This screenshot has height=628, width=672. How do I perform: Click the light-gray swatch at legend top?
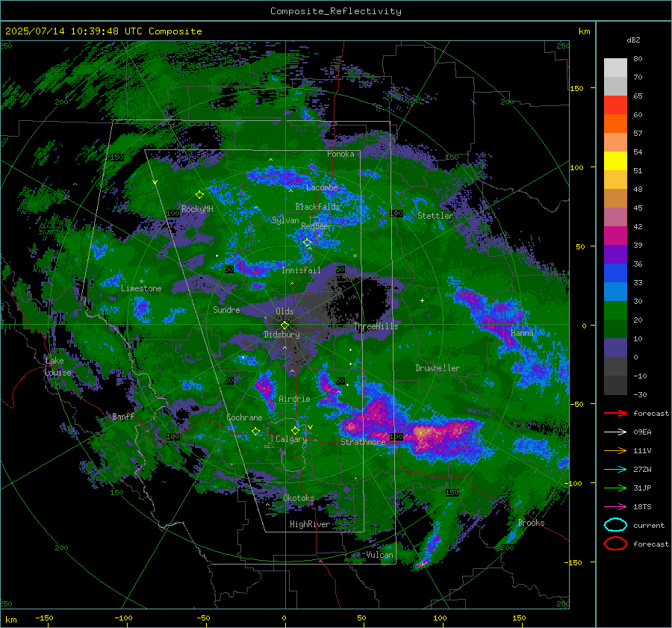615,67
